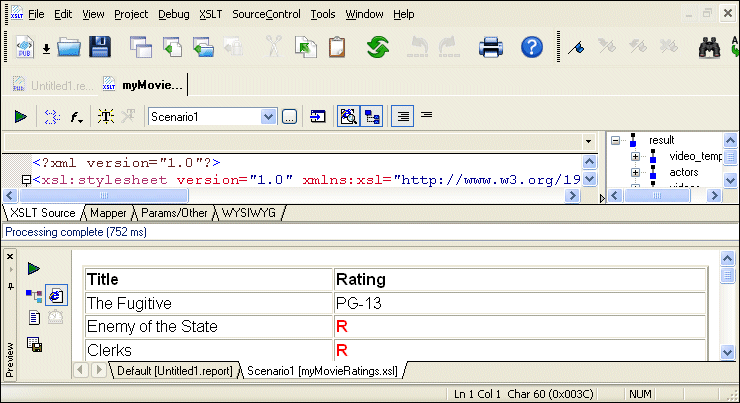This screenshot has height=403, width=740.
Task: Toggle the tree view button beside Scenario toolbar
Action: tap(371, 117)
